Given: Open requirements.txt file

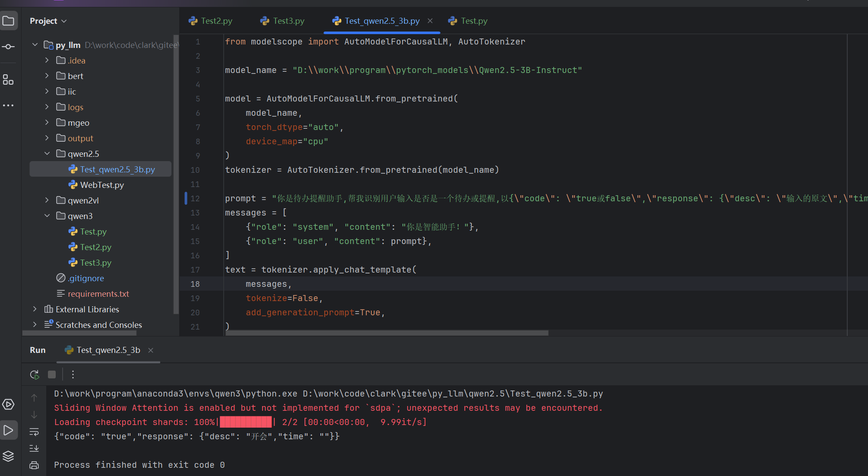Looking at the screenshot, I should click(98, 294).
